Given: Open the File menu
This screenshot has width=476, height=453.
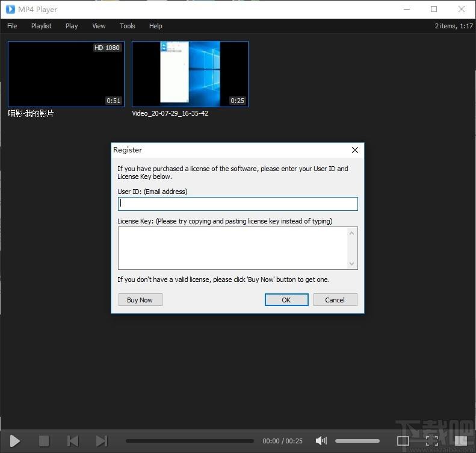Looking at the screenshot, I should pos(12,26).
